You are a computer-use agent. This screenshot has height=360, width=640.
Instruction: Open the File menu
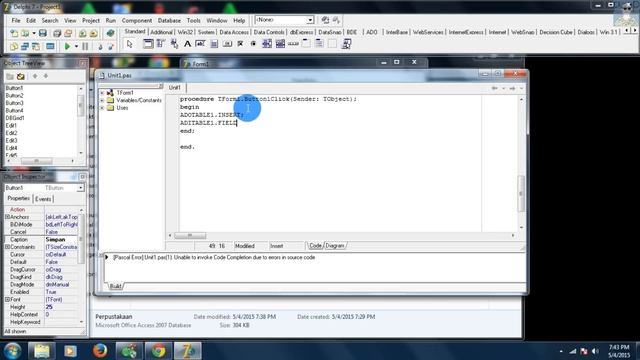[x=16, y=20]
